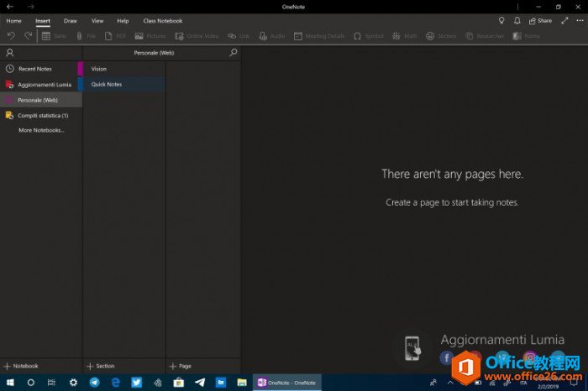588x391 pixels.
Task: Insert Forms from the ribbon
Action: 527,36
